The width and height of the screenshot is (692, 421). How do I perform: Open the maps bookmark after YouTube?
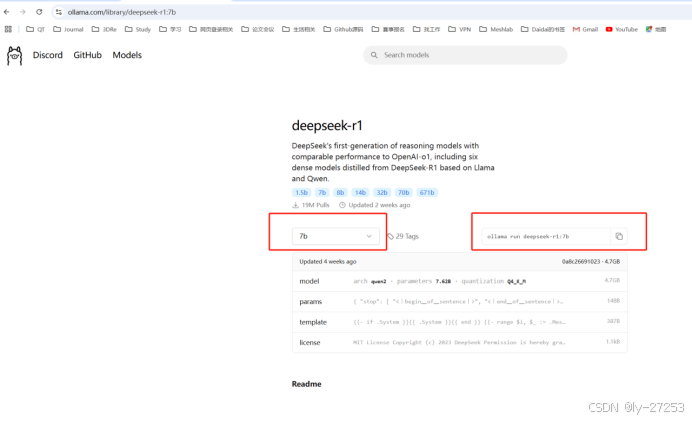[656, 29]
